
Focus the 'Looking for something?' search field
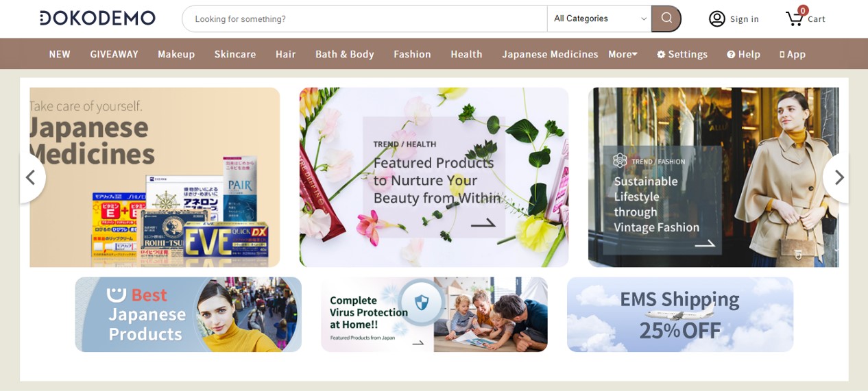click(x=364, y=18)
